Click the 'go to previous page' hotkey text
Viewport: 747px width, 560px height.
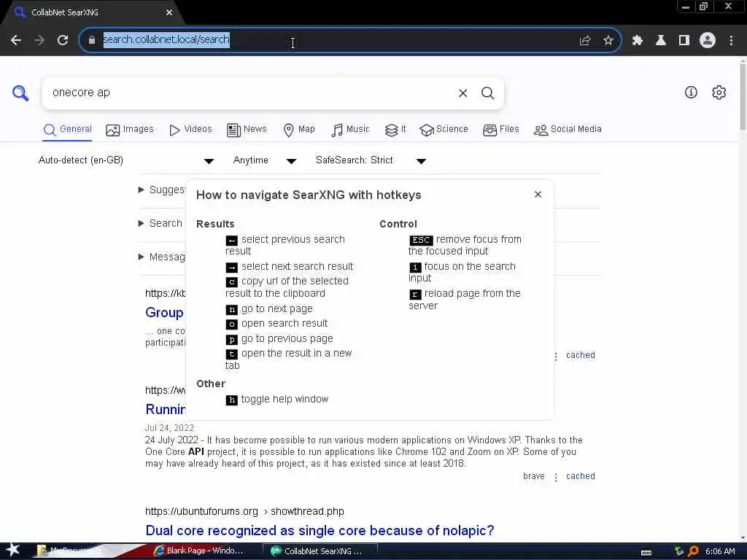(x=287, y=338)
